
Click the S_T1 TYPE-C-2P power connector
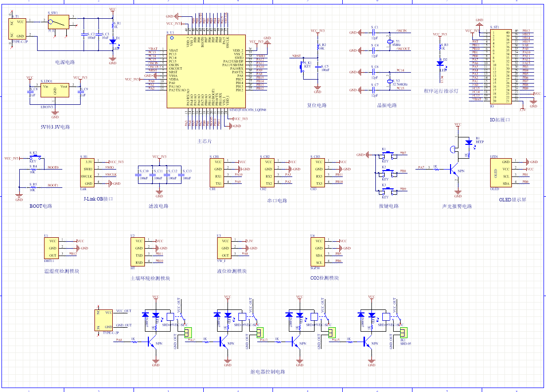click(17, 29)
